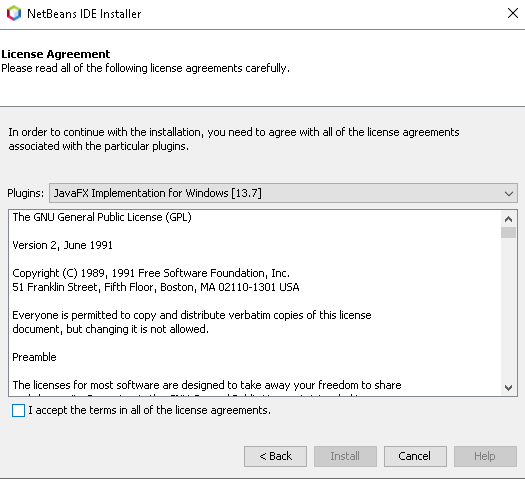Viewport: 525px width, 479px height.
Task: Click the "I accept the terms" label text
Action: [149, 410]
